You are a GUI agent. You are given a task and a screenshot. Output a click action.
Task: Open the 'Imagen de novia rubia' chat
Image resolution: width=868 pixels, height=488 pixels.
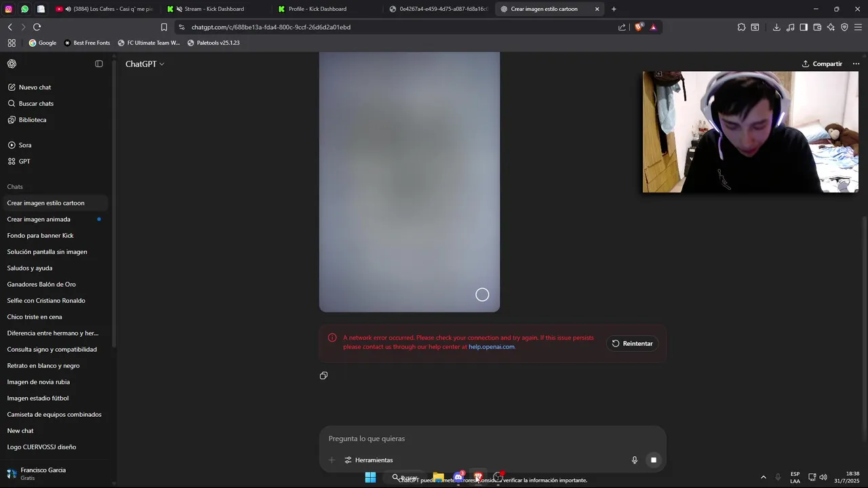54,382
